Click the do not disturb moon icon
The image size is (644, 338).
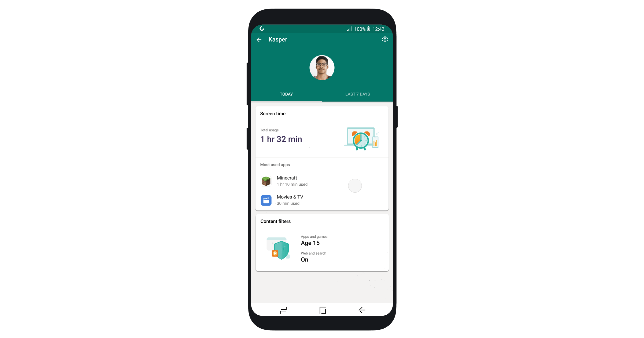click(262, 28)
